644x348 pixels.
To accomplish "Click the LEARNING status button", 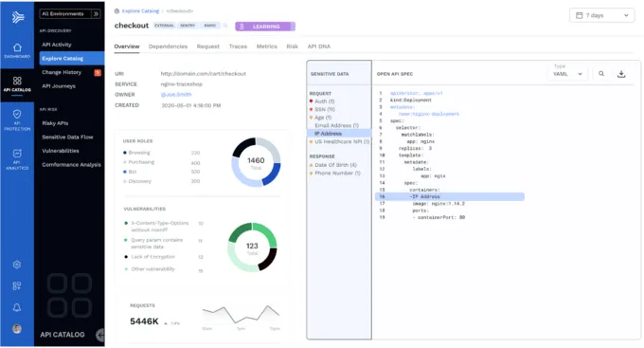I will (x=265, y=27).
